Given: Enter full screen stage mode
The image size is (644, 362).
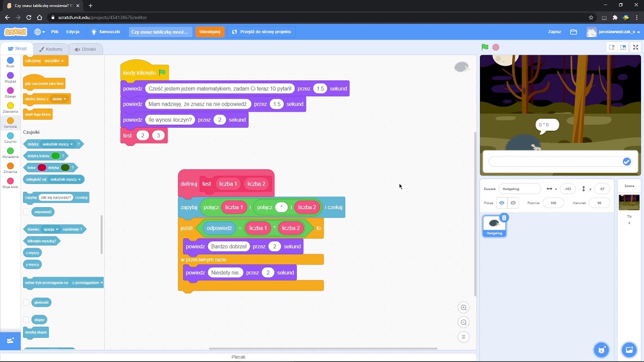Looking at the screenshot, I should tap(635, 47).
